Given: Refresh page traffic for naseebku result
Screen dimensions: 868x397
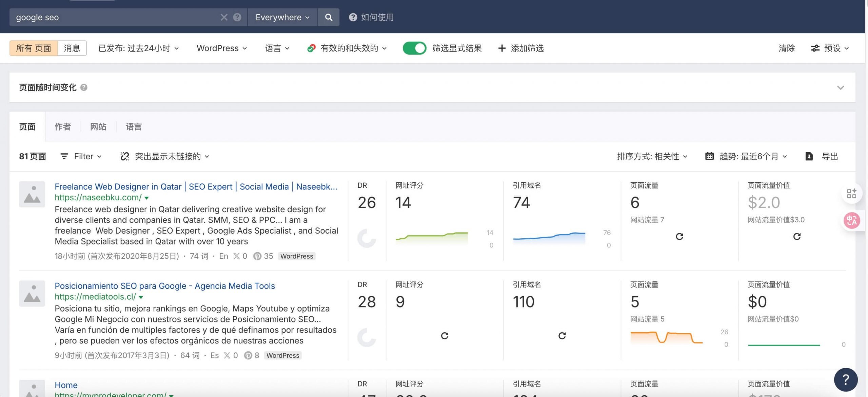Looking at the screenshot, I should [679, 236].
